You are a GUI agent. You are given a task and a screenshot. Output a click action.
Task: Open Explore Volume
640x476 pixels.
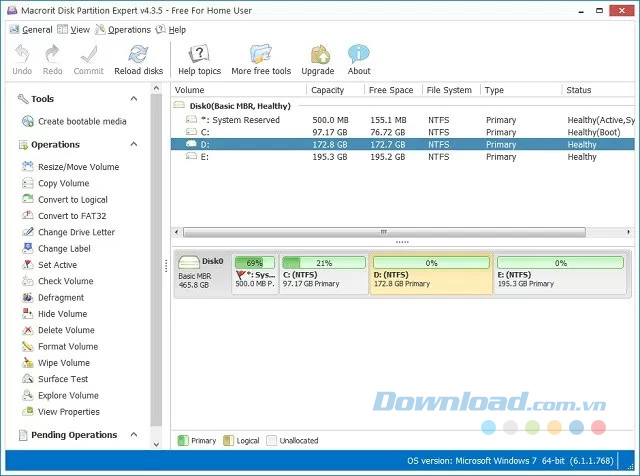[x=60, y=396]
